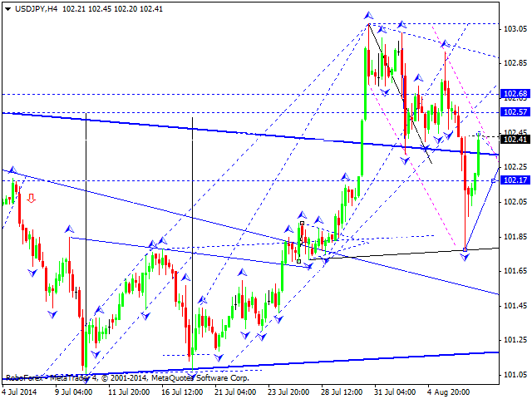Click the thick blue lower channel line
Viewport: 532px width, 399px height.
coord(251,366)
